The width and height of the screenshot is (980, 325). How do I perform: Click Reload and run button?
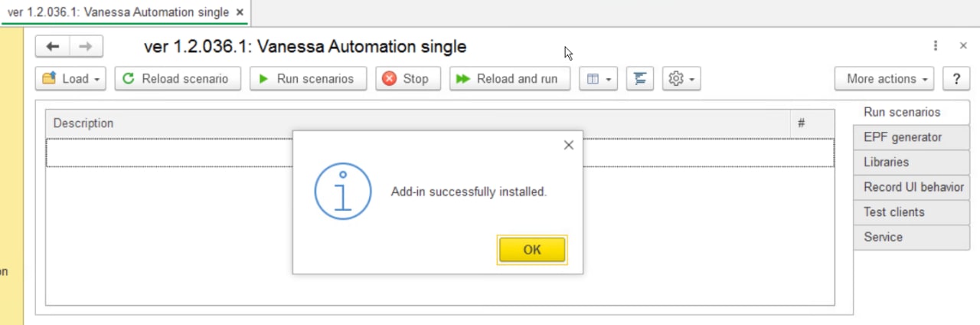coord(510,79)
